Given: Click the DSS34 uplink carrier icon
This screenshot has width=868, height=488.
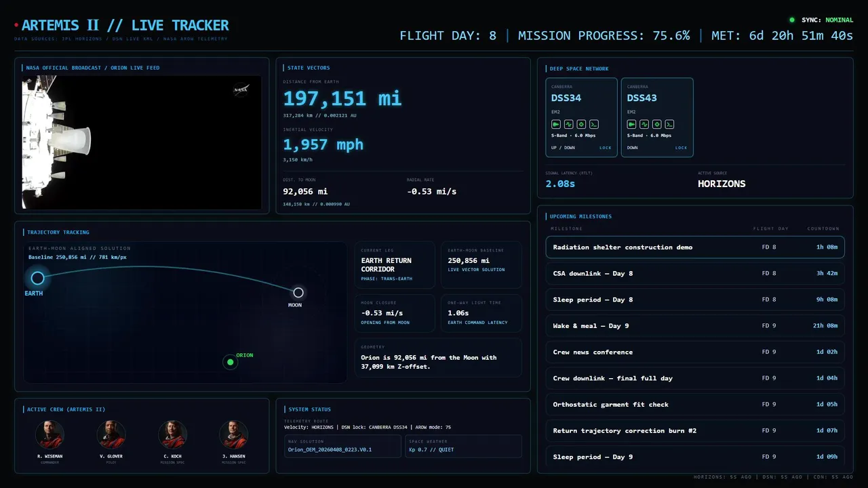Looking at the screenshot, I should click(x=556, y=125).
